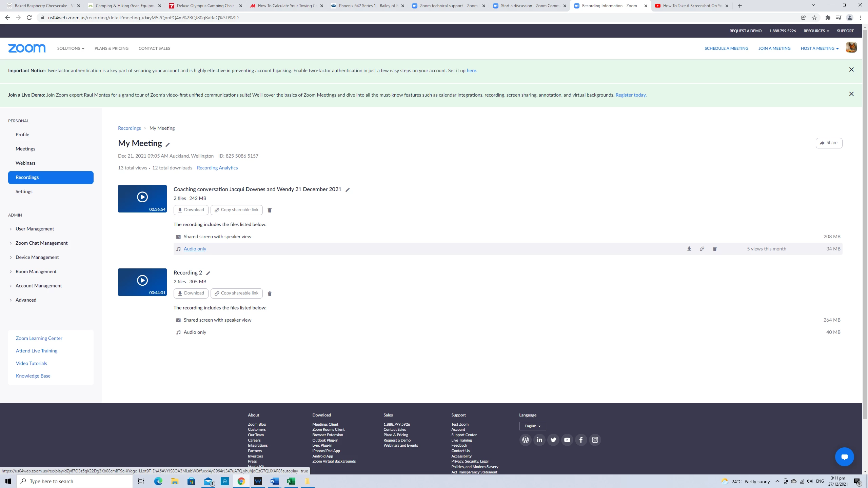The image size is (868, 488).
Task: Click trash icon in the Audio only row
Action: (x=715, y=249)
